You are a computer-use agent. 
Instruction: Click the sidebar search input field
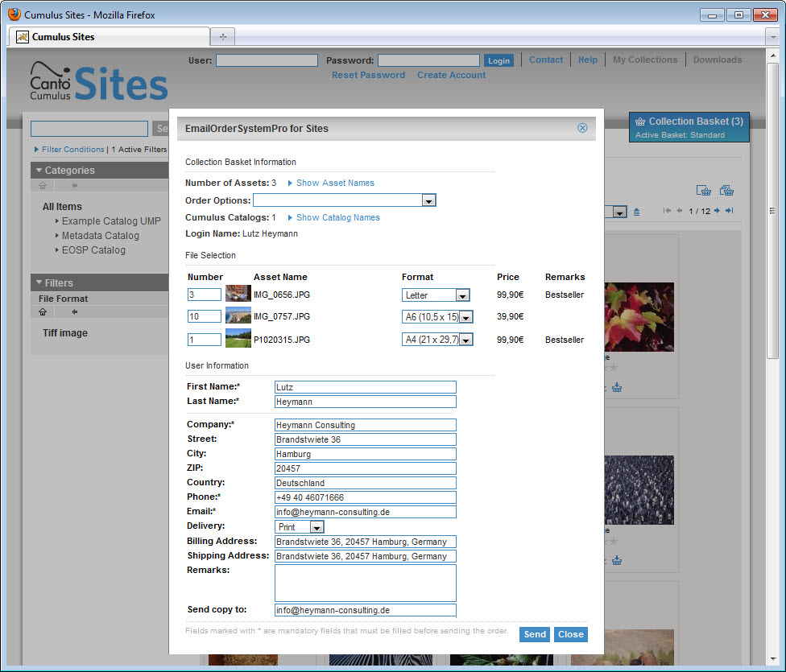click(89, 128)
